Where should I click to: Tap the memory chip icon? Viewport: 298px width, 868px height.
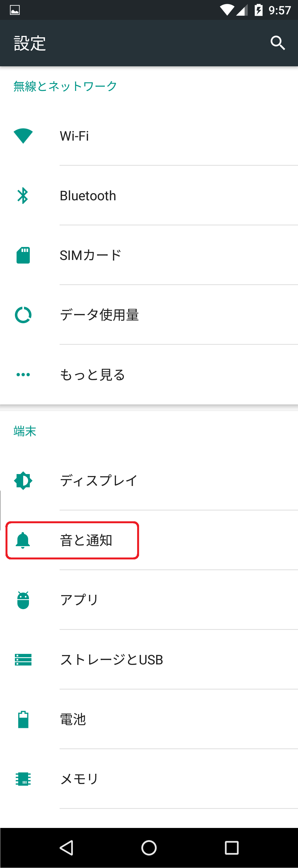tap(23, 779)
